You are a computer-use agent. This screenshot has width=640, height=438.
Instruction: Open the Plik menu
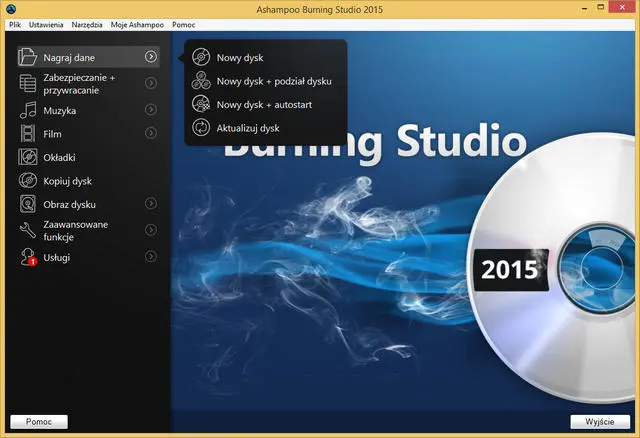coord(15,24)
